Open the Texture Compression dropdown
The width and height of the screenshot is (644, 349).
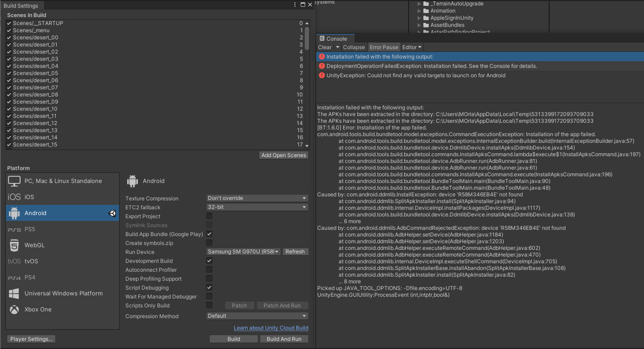click(x=257, y=198)
